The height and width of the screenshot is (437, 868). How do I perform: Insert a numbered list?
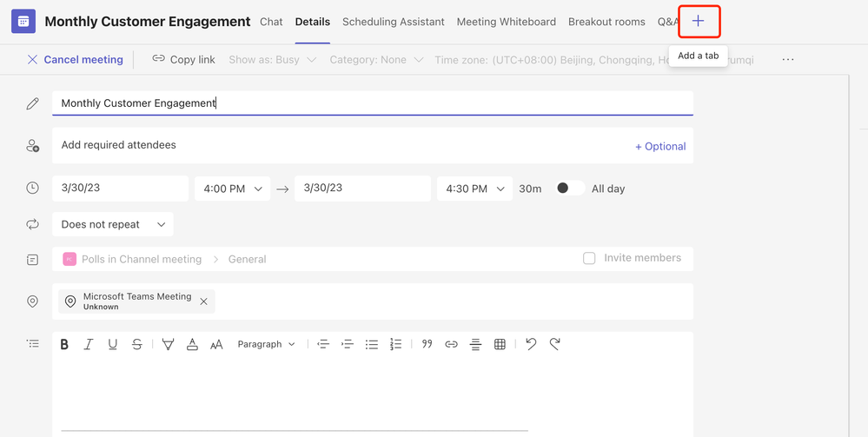(x=396, y=345)
